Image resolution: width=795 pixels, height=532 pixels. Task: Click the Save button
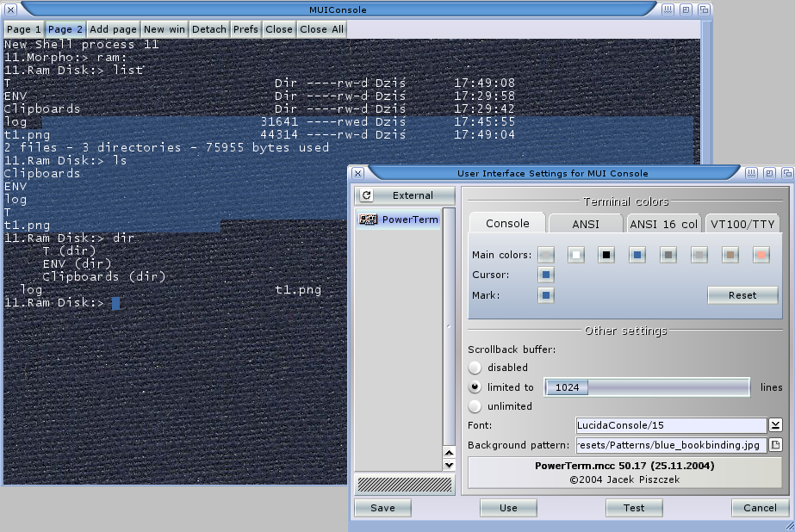pyautogui.click(x=382, y=508)
